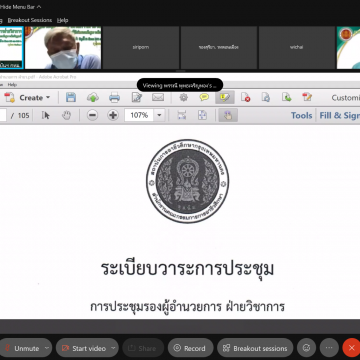This screenshot has height=360, width=360.
Task: Click the Record button
Action: pos(190,348)
